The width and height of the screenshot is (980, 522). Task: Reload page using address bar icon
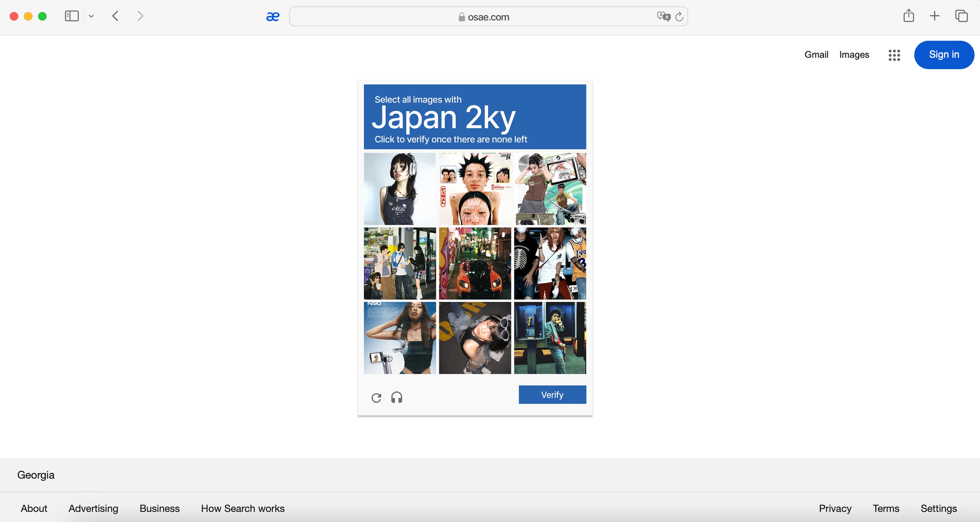tap(680, 17)
